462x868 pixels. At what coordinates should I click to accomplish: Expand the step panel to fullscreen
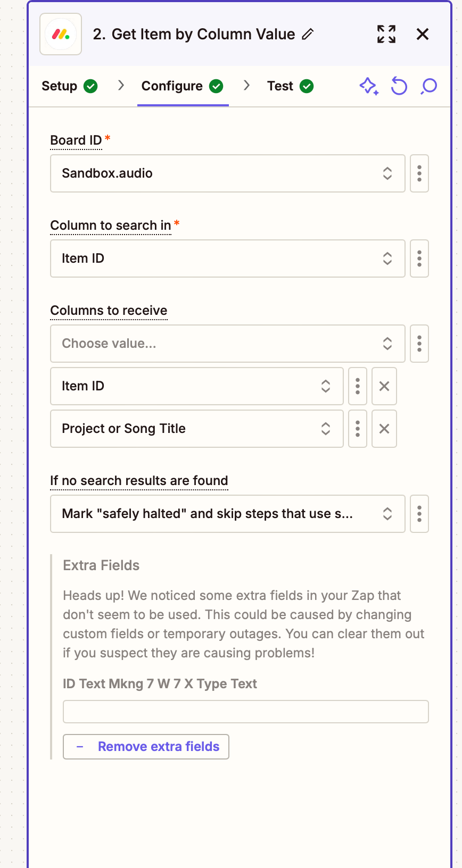(386, 34)
